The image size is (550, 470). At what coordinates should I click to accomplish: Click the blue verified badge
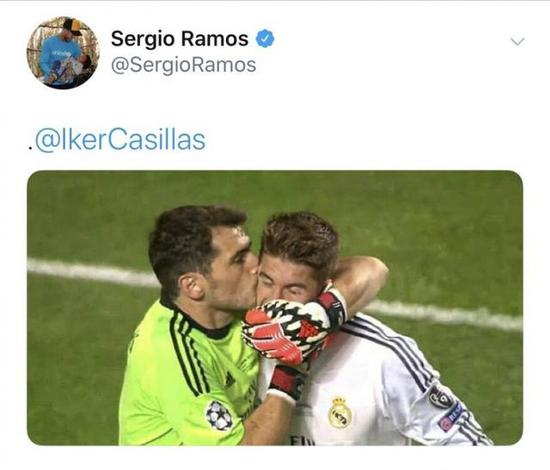(x=265, y=39)
